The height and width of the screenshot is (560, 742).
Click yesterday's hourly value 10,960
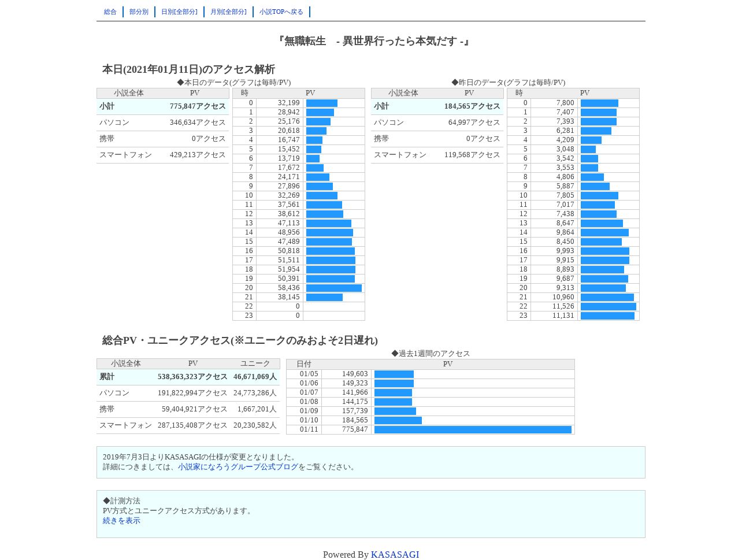tap(563, 297)
